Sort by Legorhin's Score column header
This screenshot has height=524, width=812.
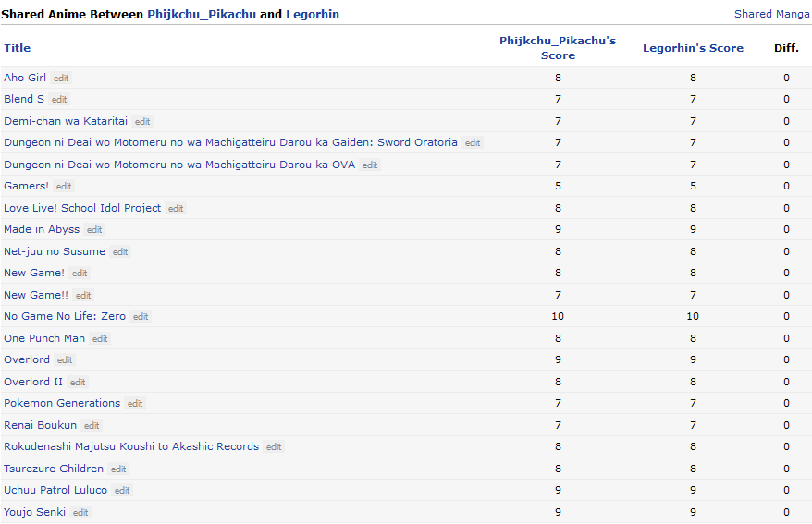pos(693,48)
